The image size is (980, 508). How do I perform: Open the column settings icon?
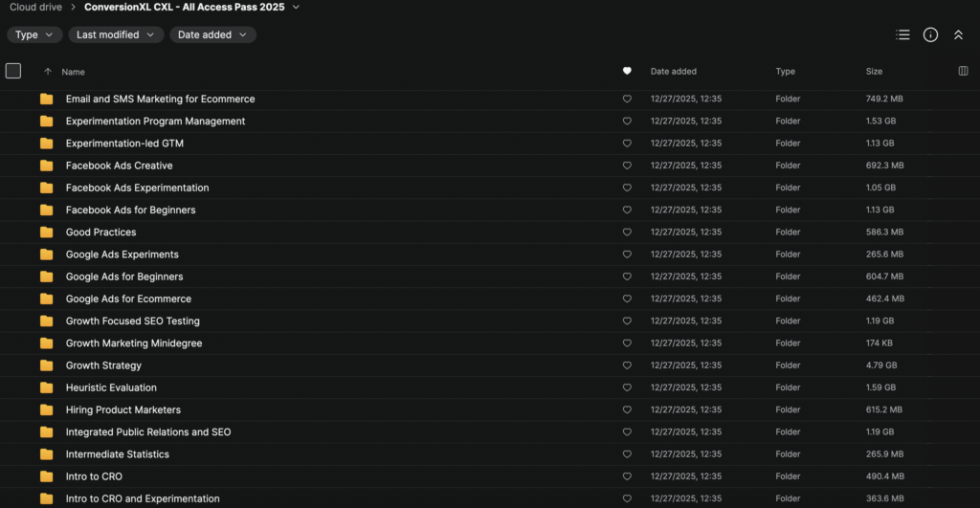[x=963, y=71]
